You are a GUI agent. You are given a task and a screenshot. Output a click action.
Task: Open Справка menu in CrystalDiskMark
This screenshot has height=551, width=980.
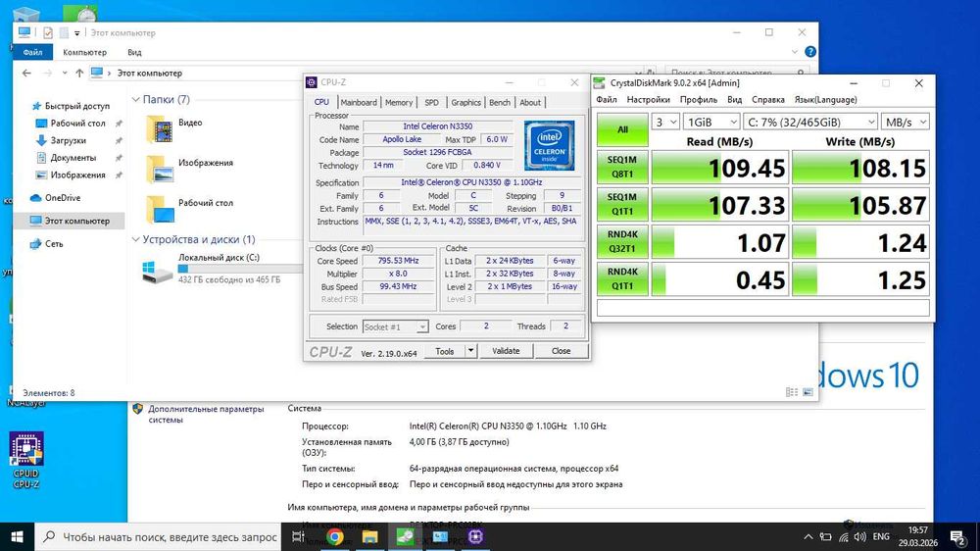click(x=767, y=99)
